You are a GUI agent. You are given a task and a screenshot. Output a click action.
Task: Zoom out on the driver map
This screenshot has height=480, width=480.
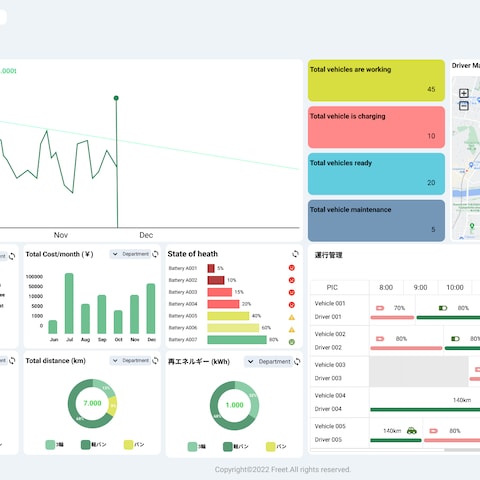point(464,106)
